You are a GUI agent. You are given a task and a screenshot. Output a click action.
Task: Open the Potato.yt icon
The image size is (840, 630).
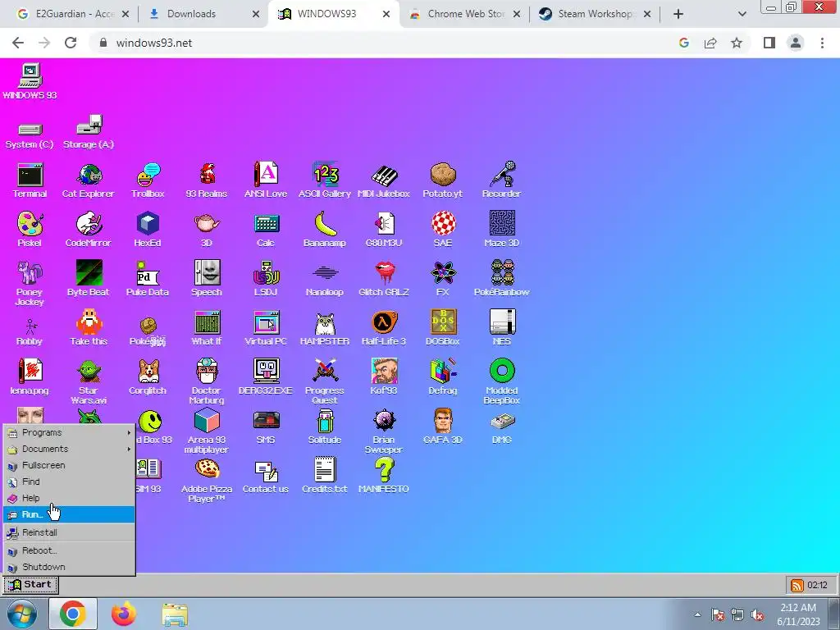(x=442, y=180)
